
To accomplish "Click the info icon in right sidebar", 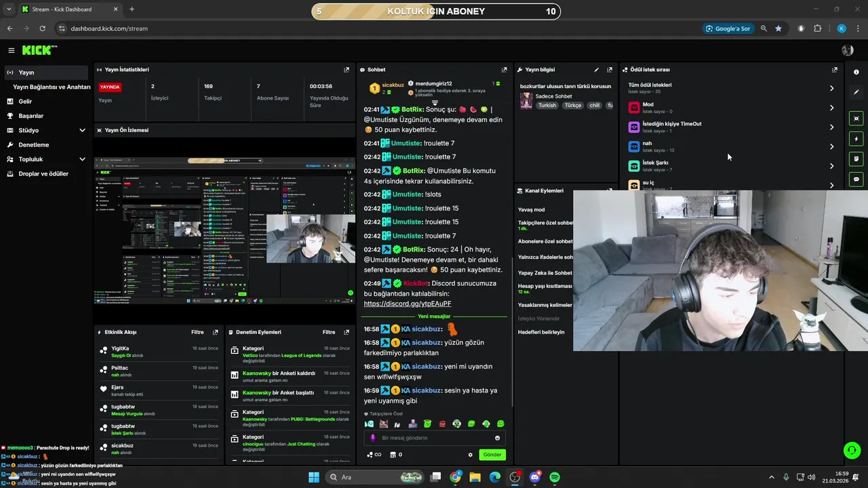I will pyautogui.click(x=856, y=72).
